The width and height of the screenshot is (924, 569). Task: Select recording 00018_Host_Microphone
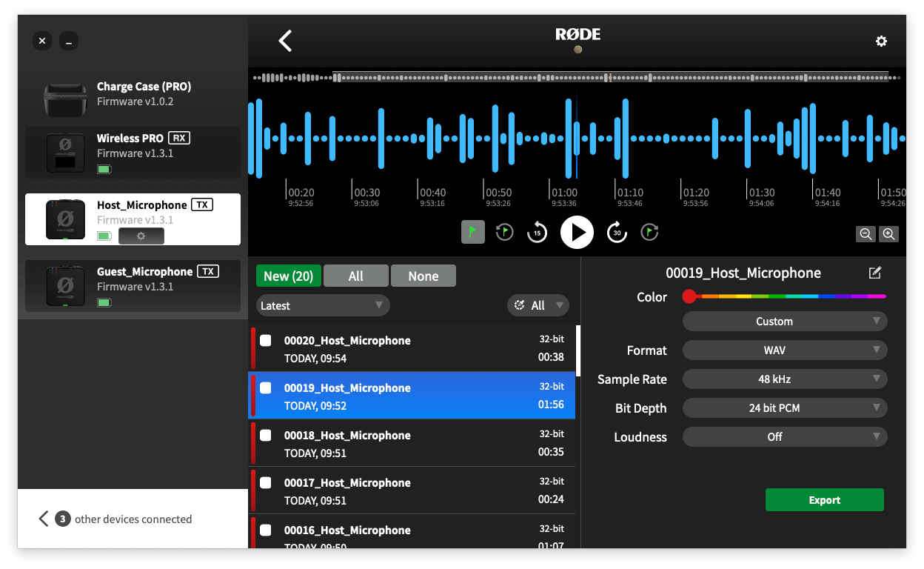coord(412,443)
